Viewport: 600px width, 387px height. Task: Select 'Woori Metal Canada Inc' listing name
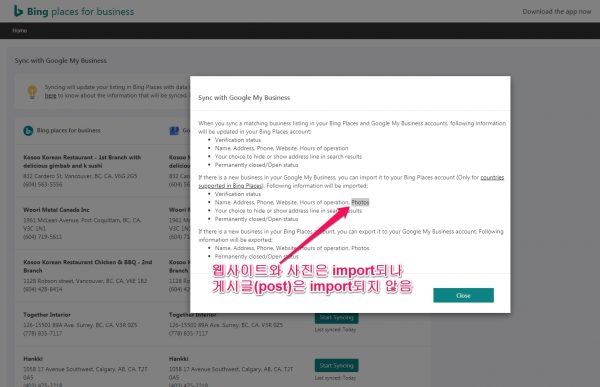coord(56,210)
